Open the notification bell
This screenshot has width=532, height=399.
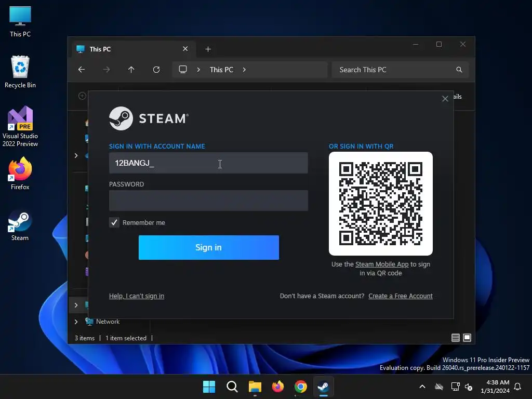(518, 387)
